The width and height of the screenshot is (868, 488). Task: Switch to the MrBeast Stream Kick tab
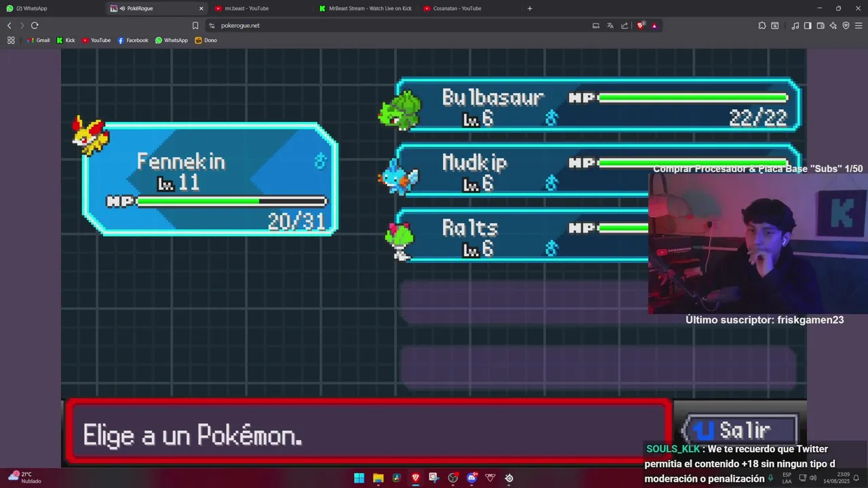[x=366, y=8]
